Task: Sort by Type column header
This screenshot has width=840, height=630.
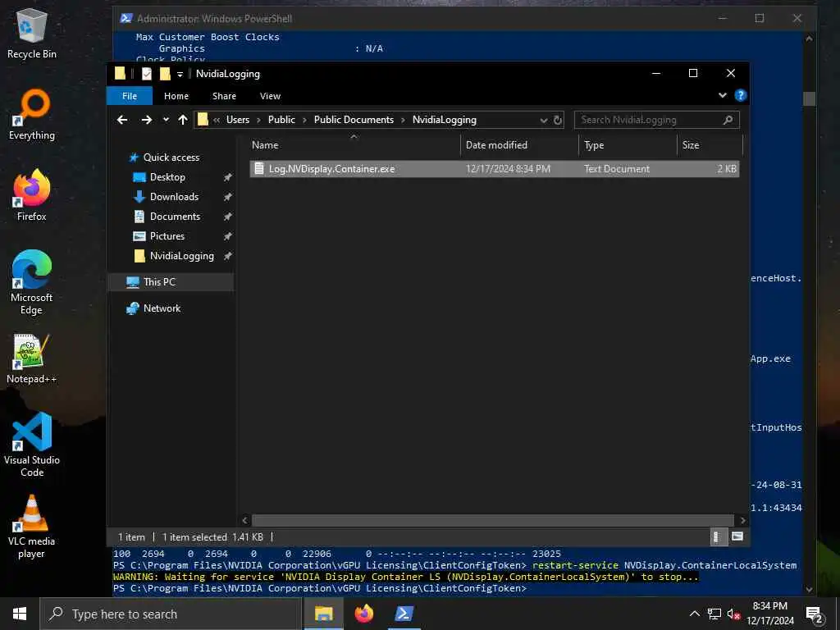Action: tap(628, 145)
